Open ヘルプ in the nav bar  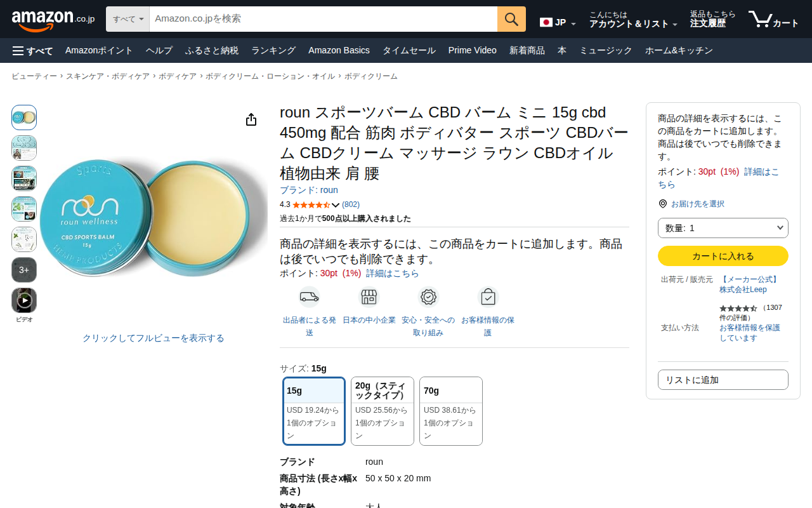[x=159, y=51]
